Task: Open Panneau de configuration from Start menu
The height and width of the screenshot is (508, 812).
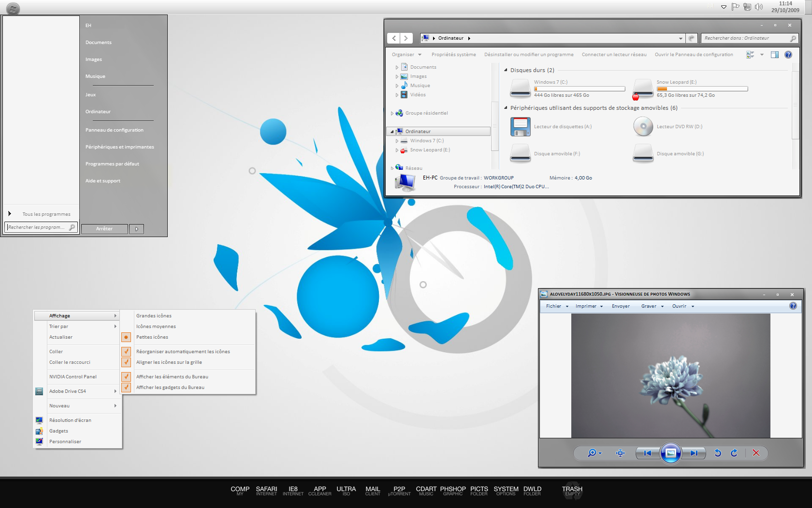Action: pos(115,130)
